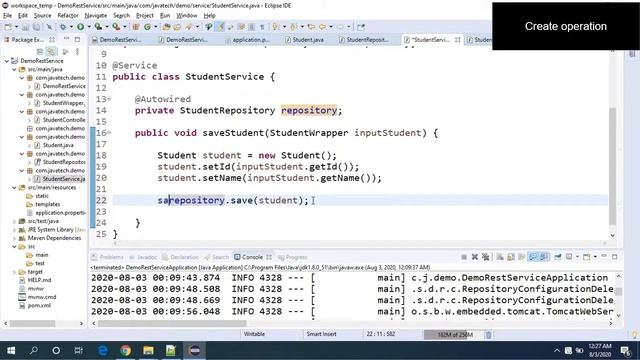Toggle Mark Occurrences in the toolbar
This screenshot has height=360, width=640.
coord(220,27)
